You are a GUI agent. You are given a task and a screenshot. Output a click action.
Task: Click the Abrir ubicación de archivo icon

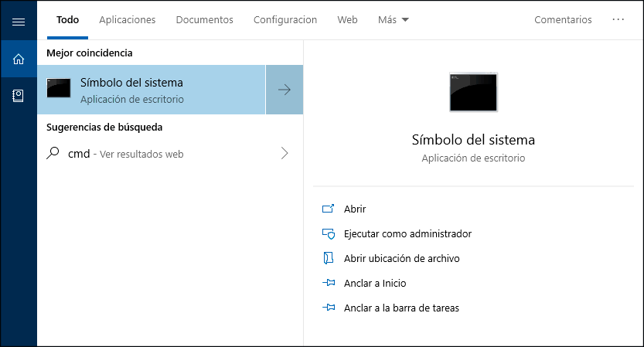(x=329, y=258)
